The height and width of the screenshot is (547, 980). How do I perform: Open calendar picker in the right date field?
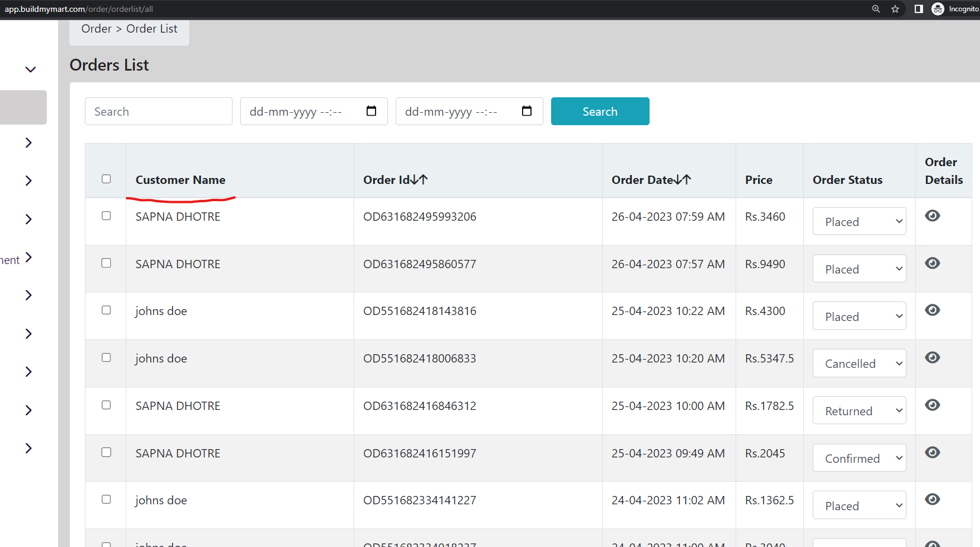[x=527, y=111]
